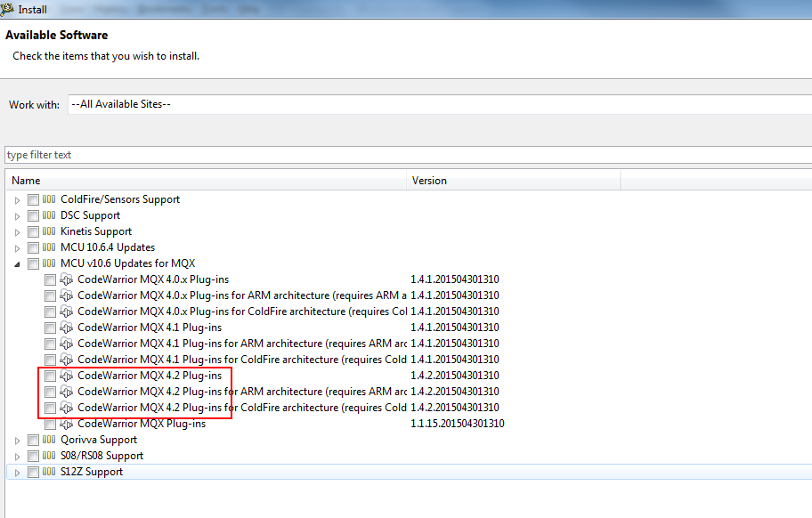Select the Kinetis Support row label
This screenshot has width=812, height=518.
(96, 231)
